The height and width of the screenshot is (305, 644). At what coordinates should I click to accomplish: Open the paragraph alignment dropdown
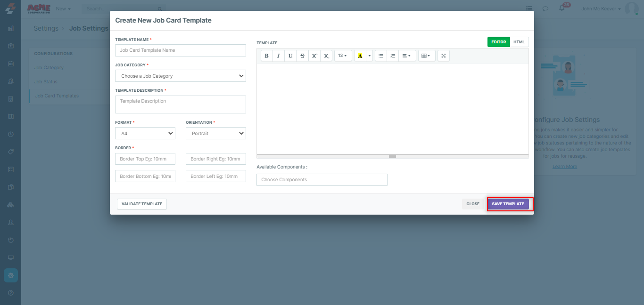pyautogui.click(x=407, y=56)
